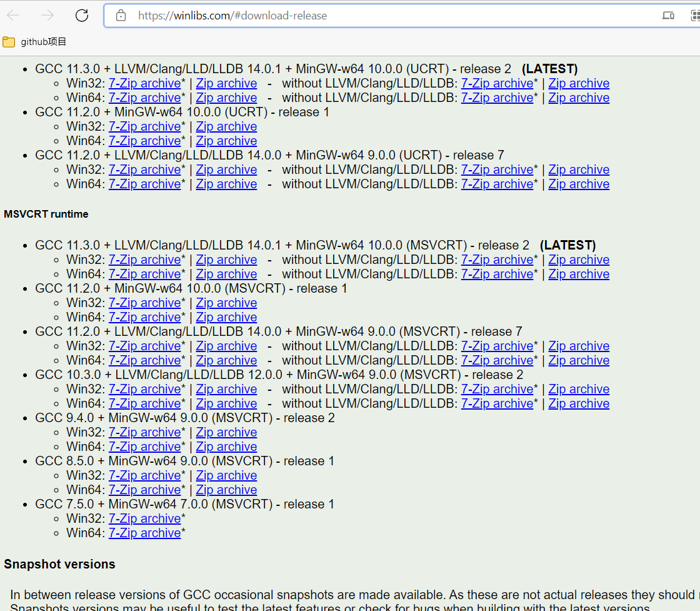Click the 'MSVCRT runtime' heading

click(x=46, y=215)
